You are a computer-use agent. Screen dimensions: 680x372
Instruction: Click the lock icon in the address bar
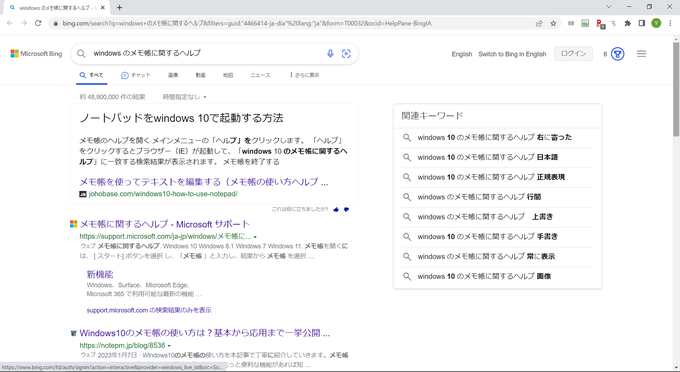point(56,23)
